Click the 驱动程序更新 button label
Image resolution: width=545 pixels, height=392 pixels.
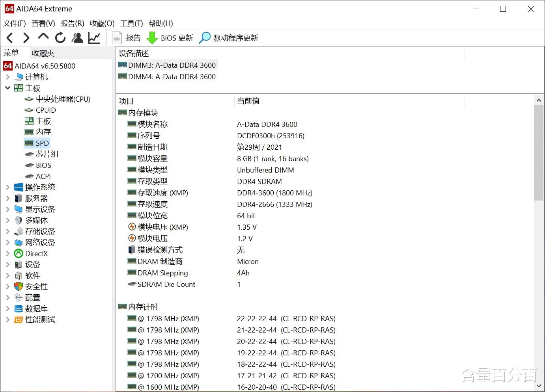pos(236,38)
